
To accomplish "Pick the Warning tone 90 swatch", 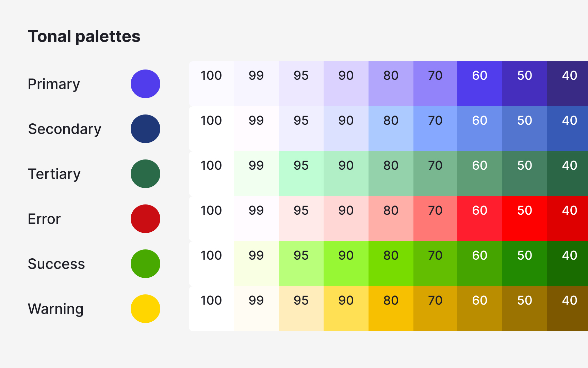I will pyautogui.click(x=346, y=309).
